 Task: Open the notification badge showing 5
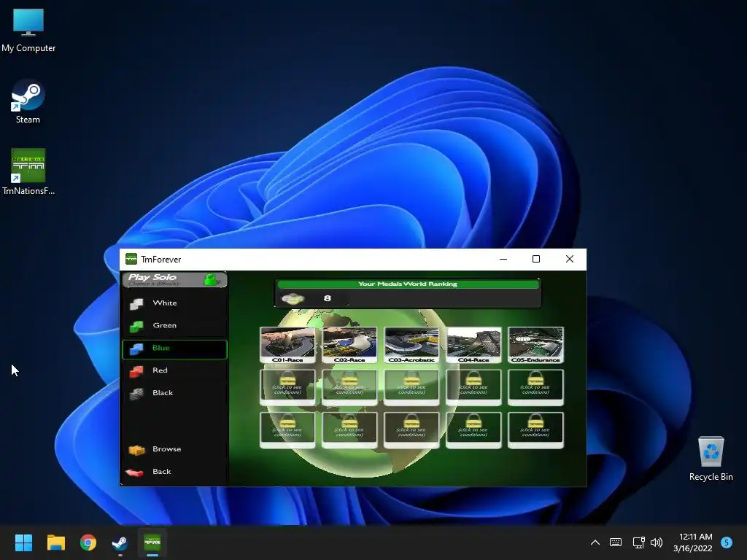(727, 542)
